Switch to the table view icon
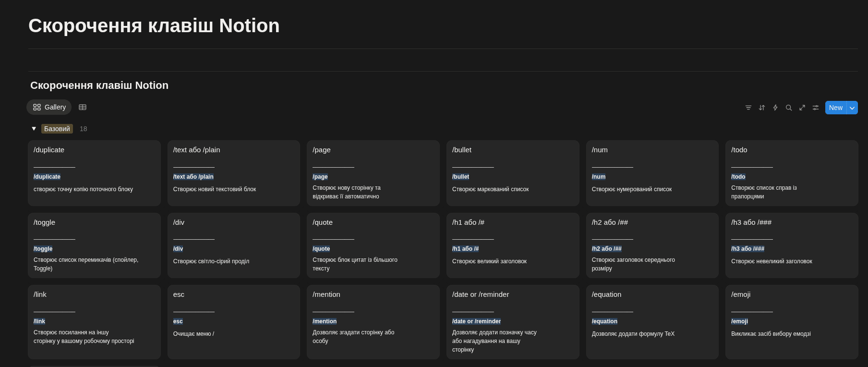 [83, 107]
